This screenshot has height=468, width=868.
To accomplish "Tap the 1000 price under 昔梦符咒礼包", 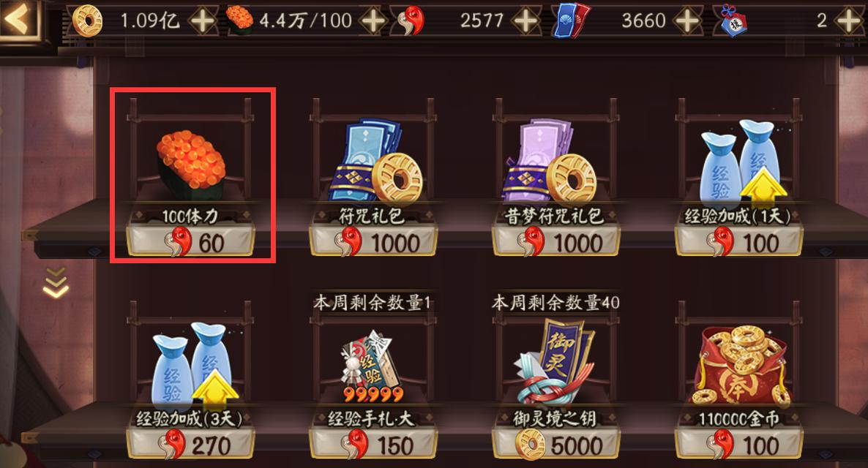I will coord(578,244).
